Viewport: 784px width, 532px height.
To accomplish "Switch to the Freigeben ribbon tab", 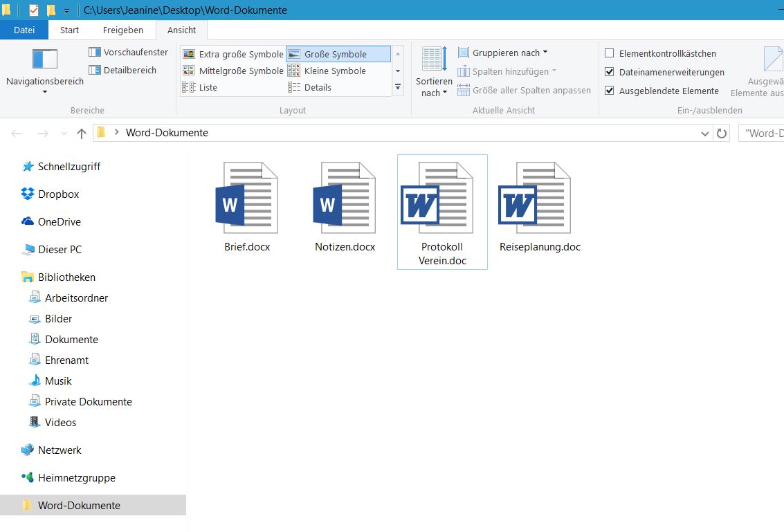I will (123, 30).
